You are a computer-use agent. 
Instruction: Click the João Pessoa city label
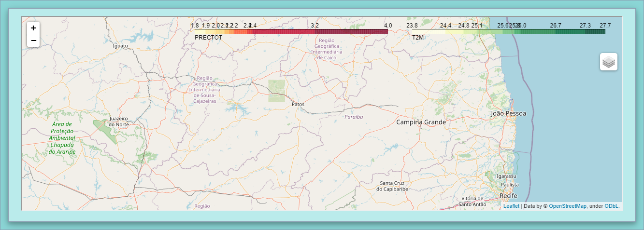(508, 113)
